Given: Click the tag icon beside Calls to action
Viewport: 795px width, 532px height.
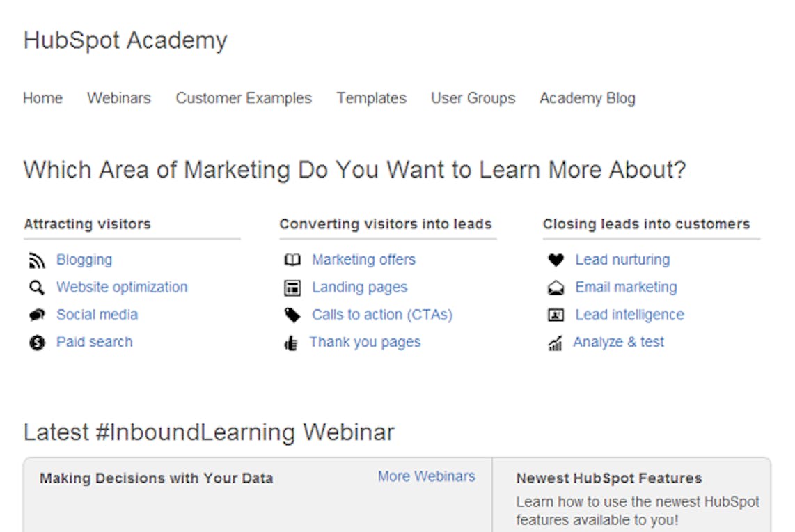Looking at the screenshot, I should click(292, 315).
